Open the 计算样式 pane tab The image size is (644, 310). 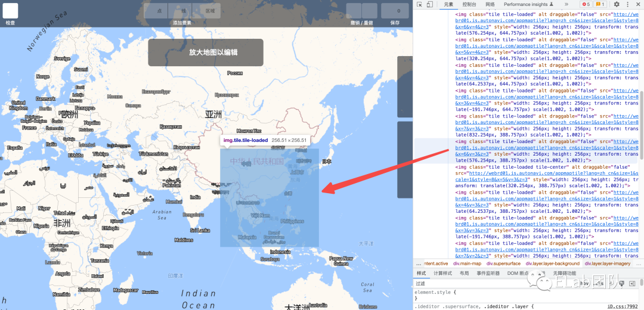tap(442, 273)
